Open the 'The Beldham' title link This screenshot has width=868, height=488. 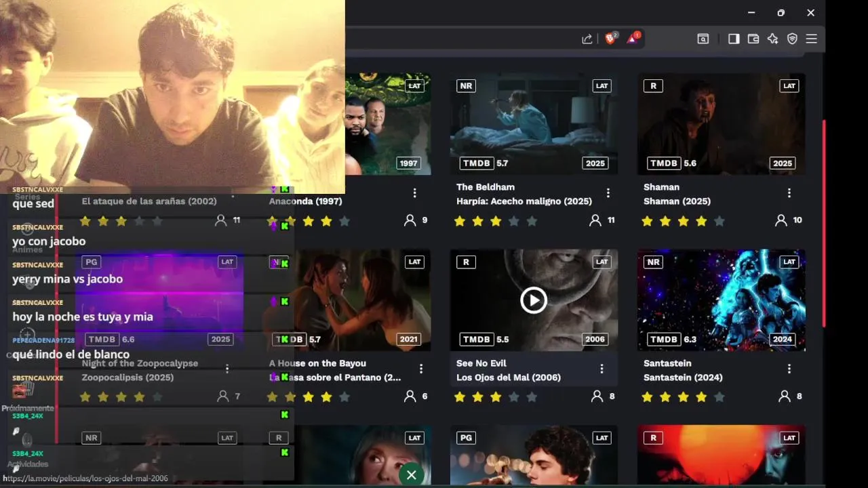(x=486, y=187)
